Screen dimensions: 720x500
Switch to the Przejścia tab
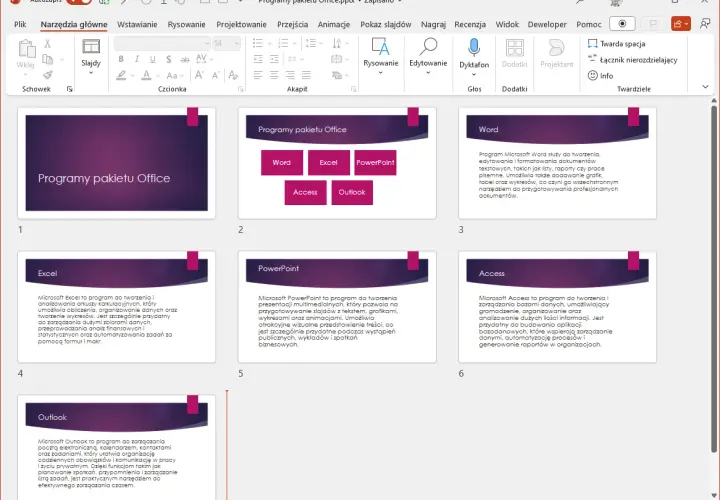point(292,24)
